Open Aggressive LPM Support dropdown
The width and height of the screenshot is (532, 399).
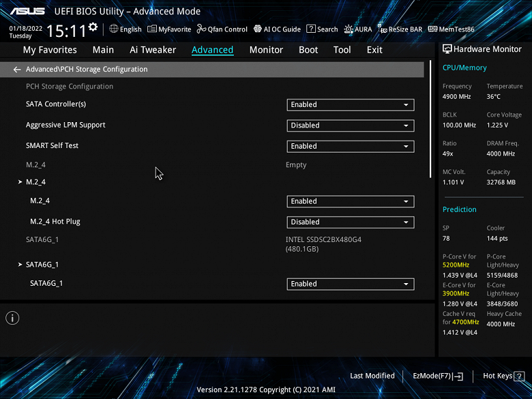point(351,125)
